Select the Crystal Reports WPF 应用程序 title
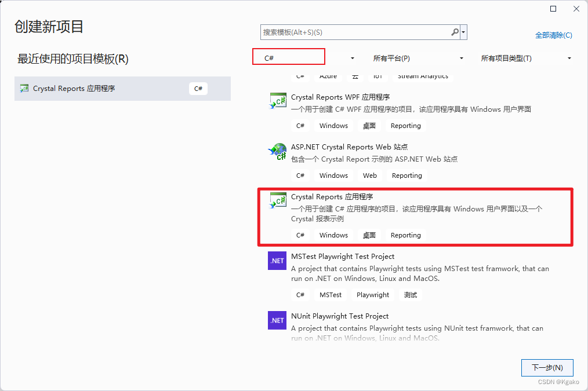This screenshot has width=588, height=391. click(x=340, y=97)
